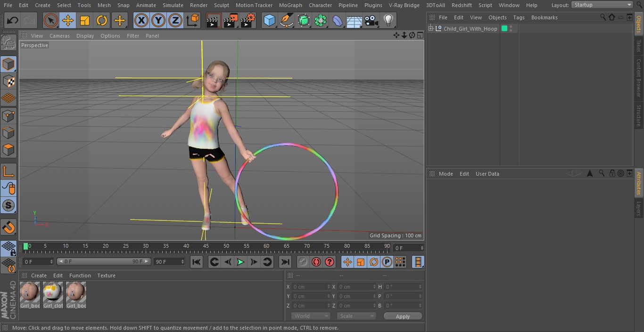This screenshot has height=332, width=644.
Task: Activate the Move tool
Action: point(68,21)
